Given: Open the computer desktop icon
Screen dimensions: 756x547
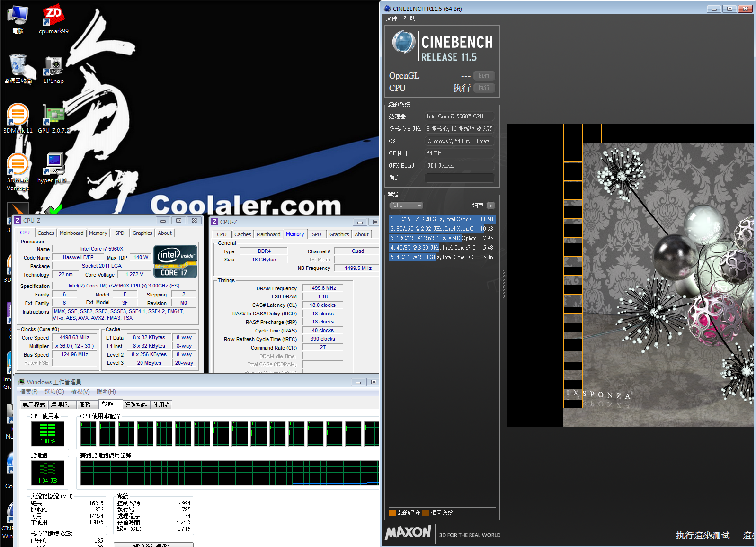Looking at the screenshot, I should pos(18,19).
